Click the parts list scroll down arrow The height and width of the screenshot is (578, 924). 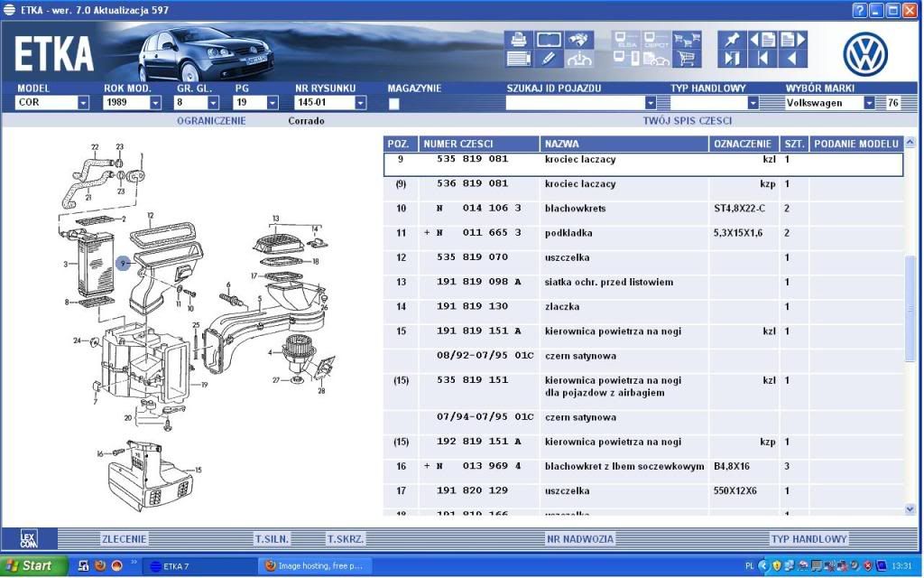[910, 509]
